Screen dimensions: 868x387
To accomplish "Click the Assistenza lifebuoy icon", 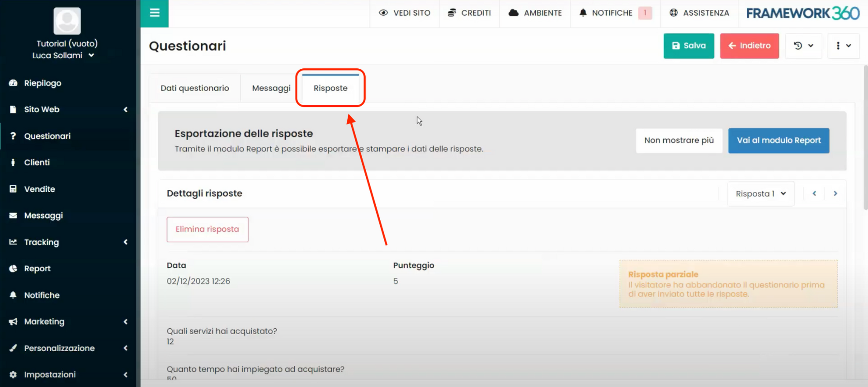I will pos(674,13).
